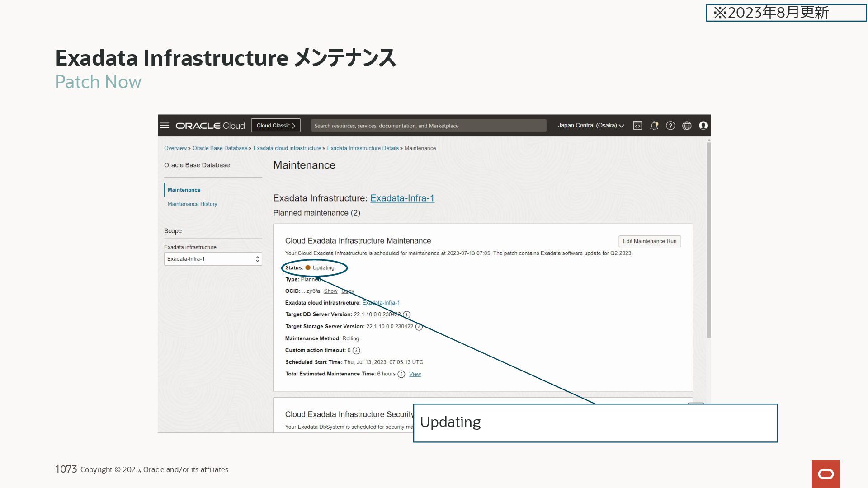Click the Cloud Classic switch button
Viewport: 868px width, 488px height.
[x=276, y=126]
